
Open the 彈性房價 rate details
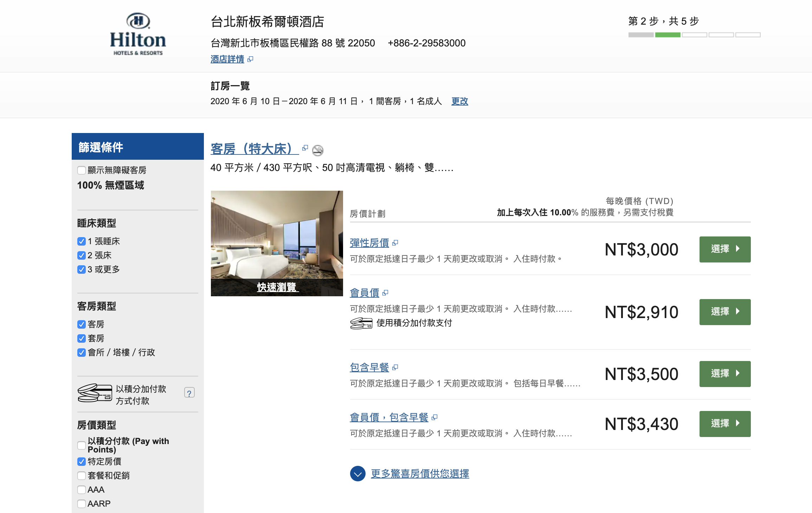click(x=369, y=243)
